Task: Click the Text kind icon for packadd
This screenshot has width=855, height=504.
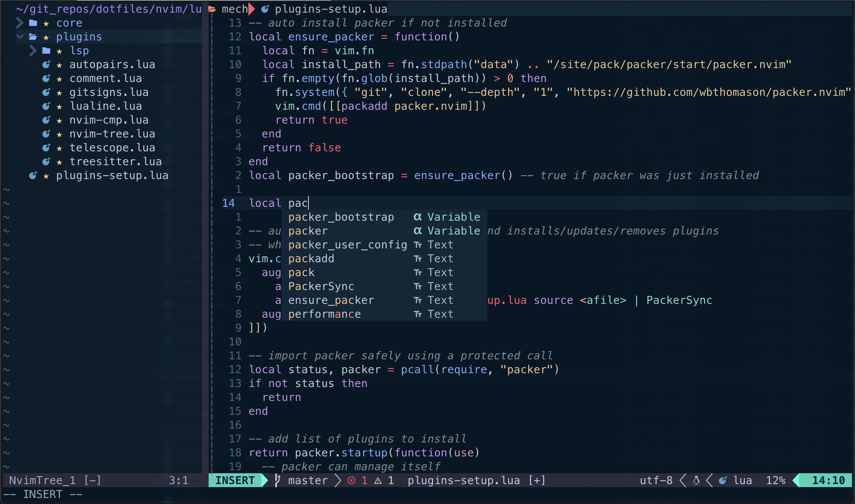Action: [418, 259]
